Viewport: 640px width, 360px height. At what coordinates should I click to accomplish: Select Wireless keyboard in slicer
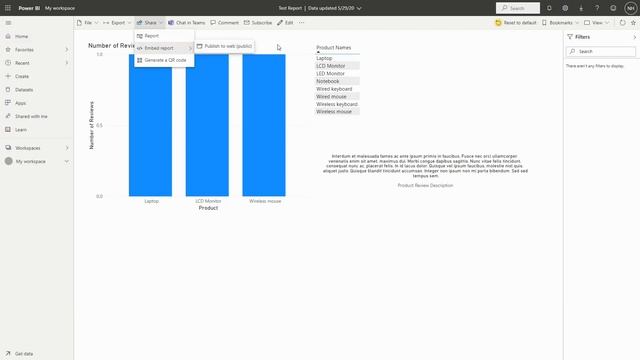[337, 104]
